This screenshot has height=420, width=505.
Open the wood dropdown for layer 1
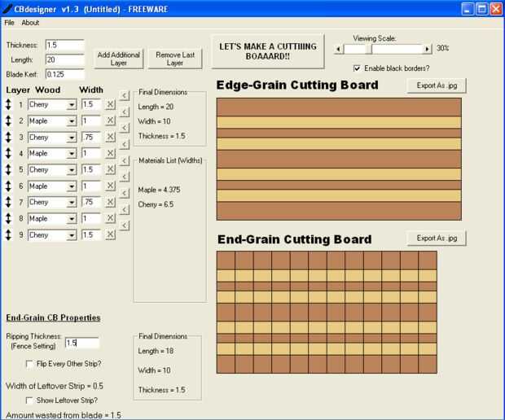click(72, 105)
